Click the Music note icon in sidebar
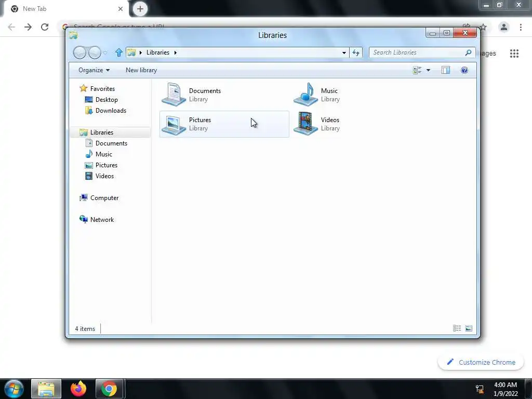The height and width of the screenshot is (399, 532). pos(89,154)
